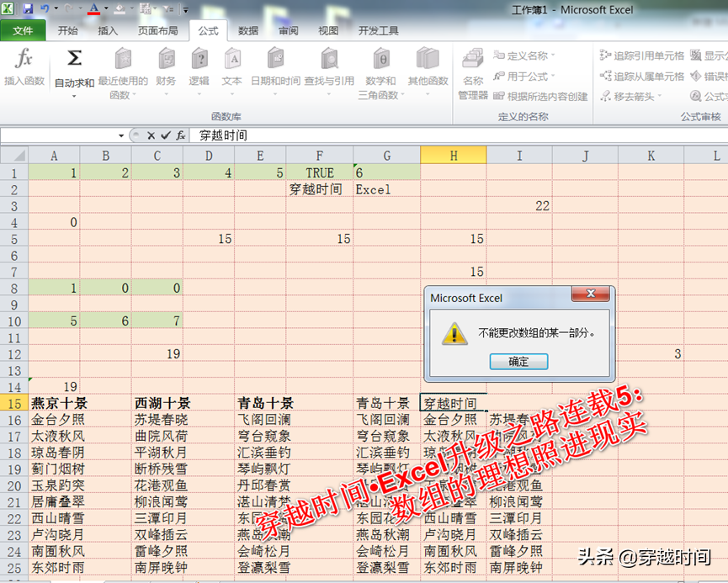Expand the Use in Formula dropdown arrow
728x583 pixels.
(552, 76)
